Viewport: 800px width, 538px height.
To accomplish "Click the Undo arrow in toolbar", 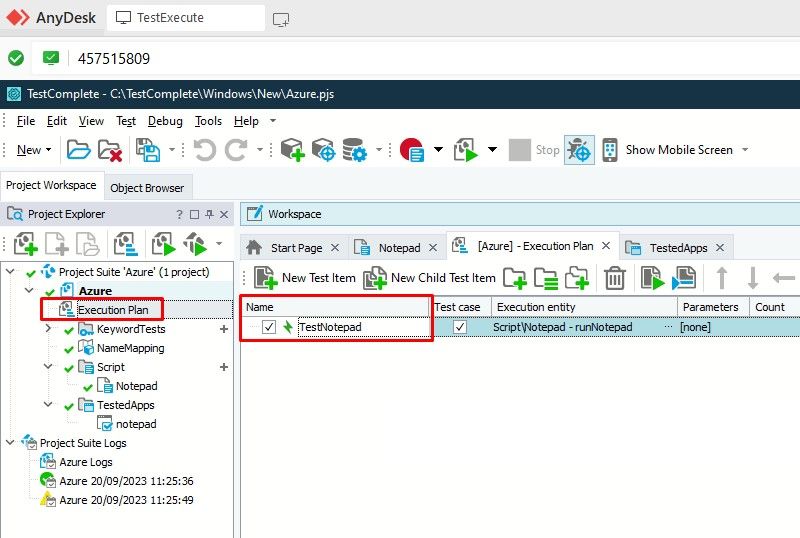I will [204, 150].
